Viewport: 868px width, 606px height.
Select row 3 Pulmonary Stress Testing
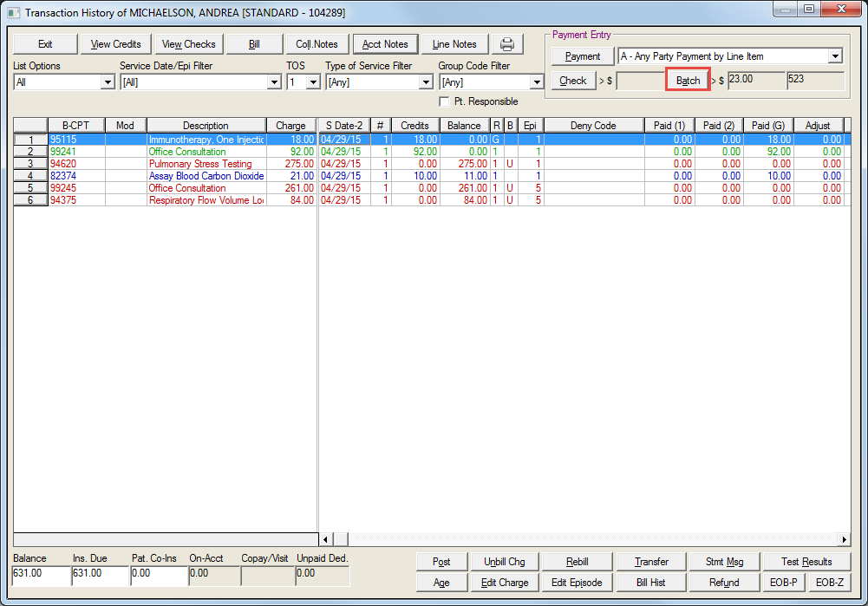(200, 164)
